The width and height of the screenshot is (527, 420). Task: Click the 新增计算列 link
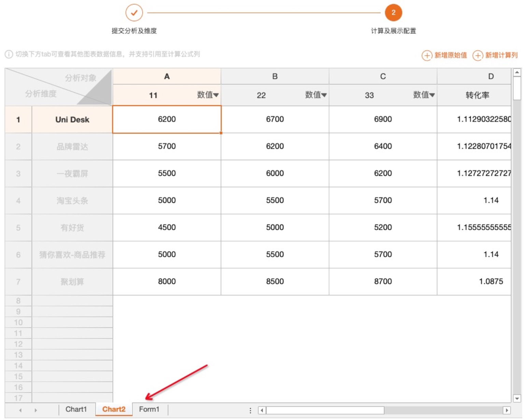501,55
